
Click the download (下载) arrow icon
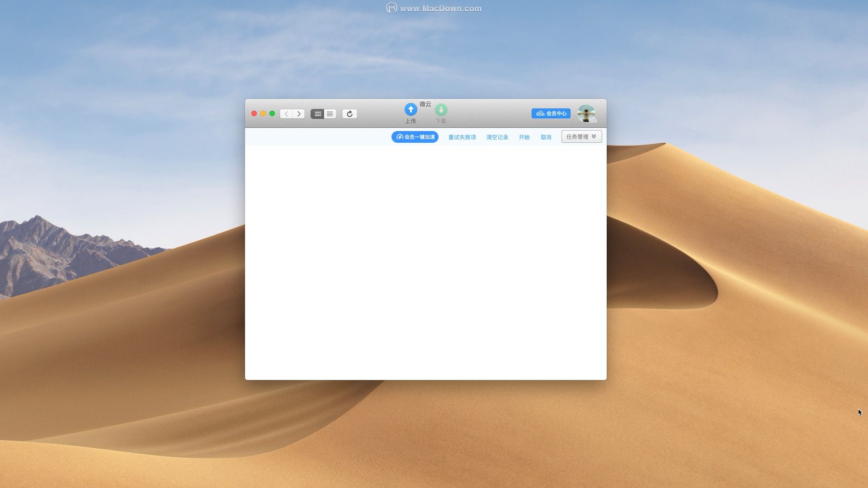tap(441, 110)
